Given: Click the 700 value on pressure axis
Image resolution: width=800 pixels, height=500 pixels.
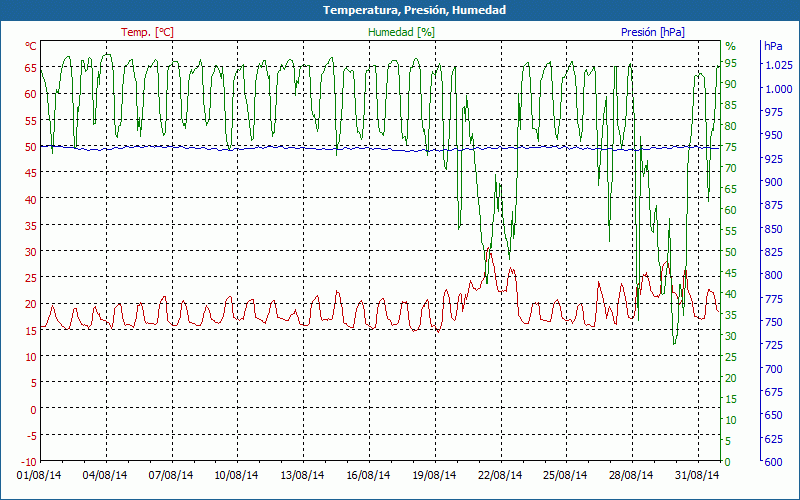Looking at the screenshot, I should tap(773, 368).
